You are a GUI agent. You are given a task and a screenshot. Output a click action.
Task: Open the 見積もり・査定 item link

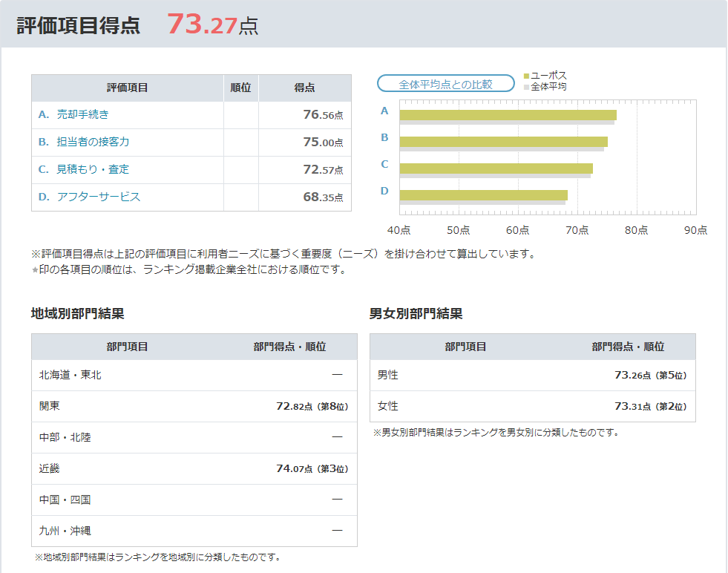pyautogui.click(x=93, y=169)
